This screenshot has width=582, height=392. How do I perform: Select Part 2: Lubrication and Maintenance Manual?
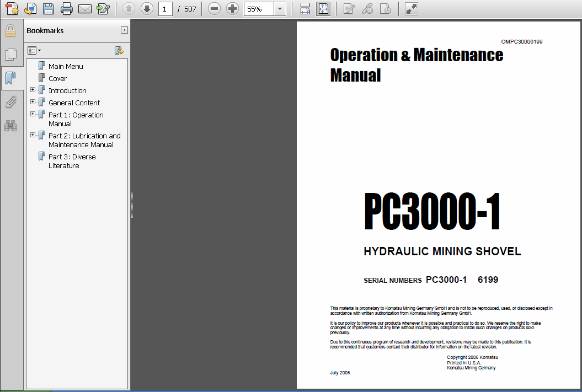pos(84,140)
